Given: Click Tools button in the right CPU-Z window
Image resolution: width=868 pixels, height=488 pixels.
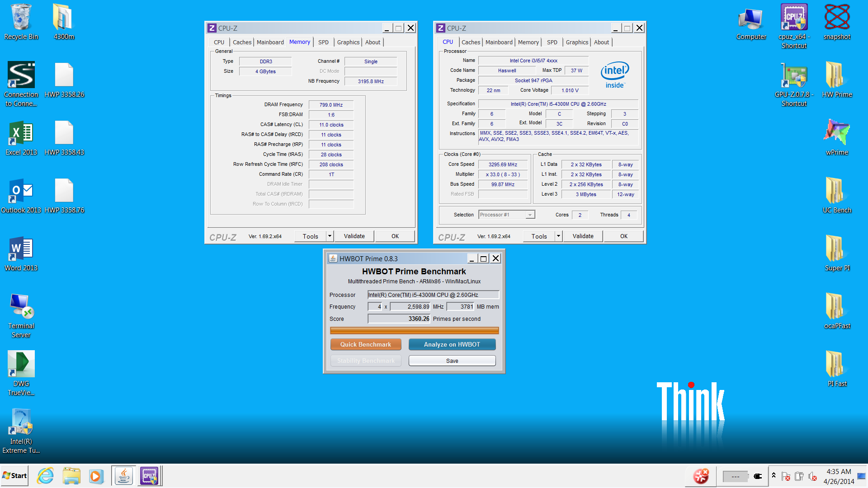Looking at the screenshot, I should click(539, 236).
